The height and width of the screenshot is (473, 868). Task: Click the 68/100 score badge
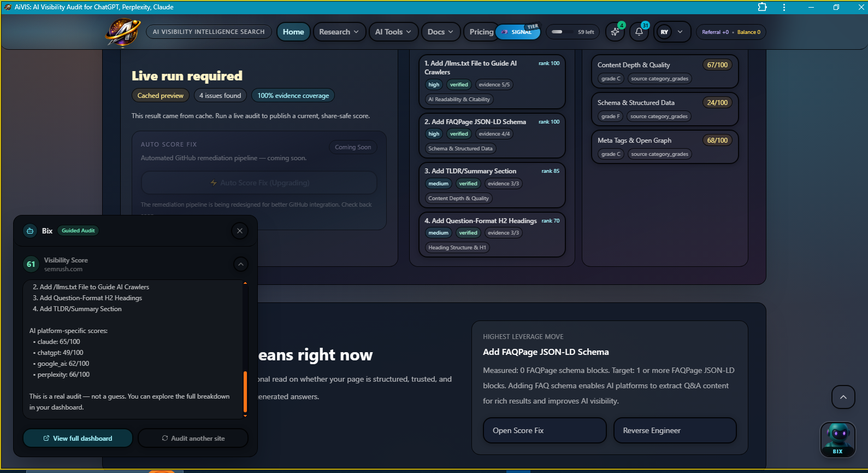(x=717, y=141)
